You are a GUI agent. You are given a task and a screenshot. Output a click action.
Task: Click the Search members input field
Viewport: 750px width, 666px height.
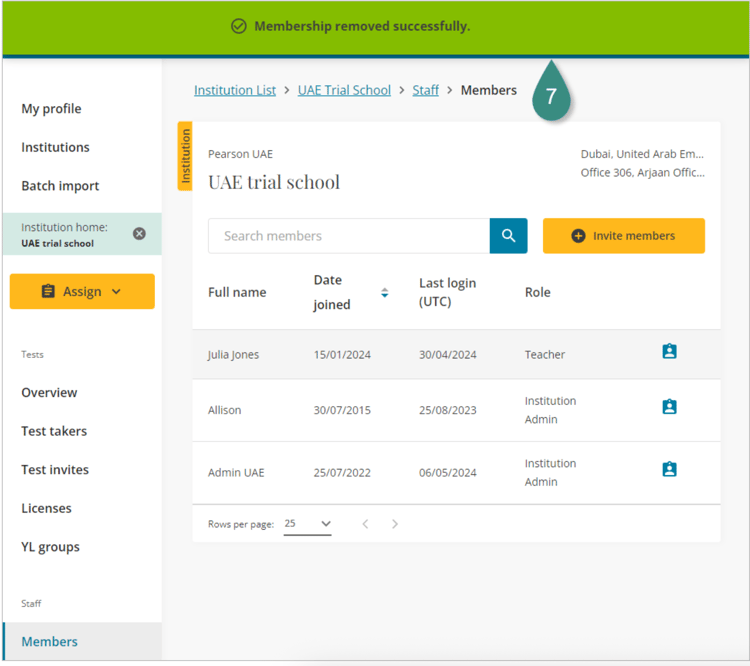tap(348, 236)
